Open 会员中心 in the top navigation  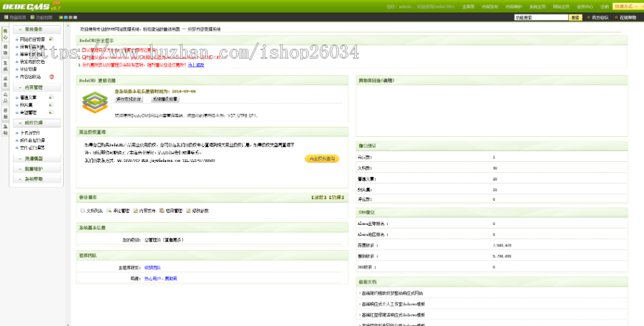tap(585, 6)
